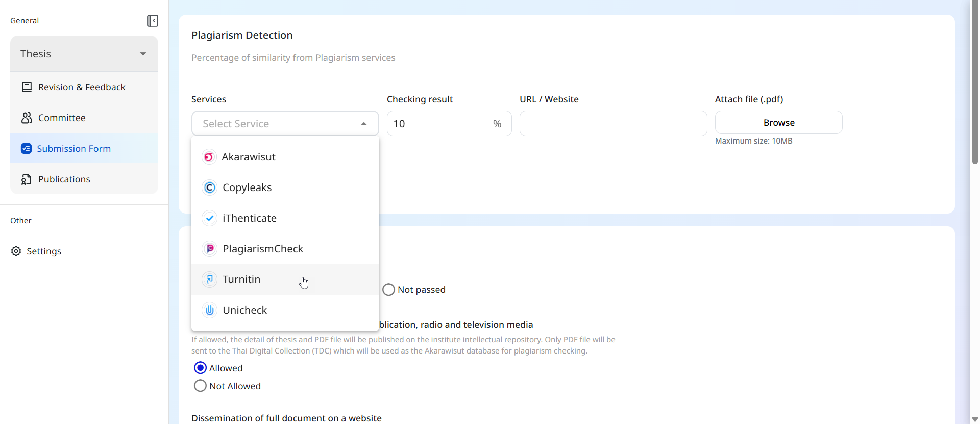Click the Turnitin logo icon
Image resolution: width=980 pixels, height=424 pixels.
coord(209,279)
